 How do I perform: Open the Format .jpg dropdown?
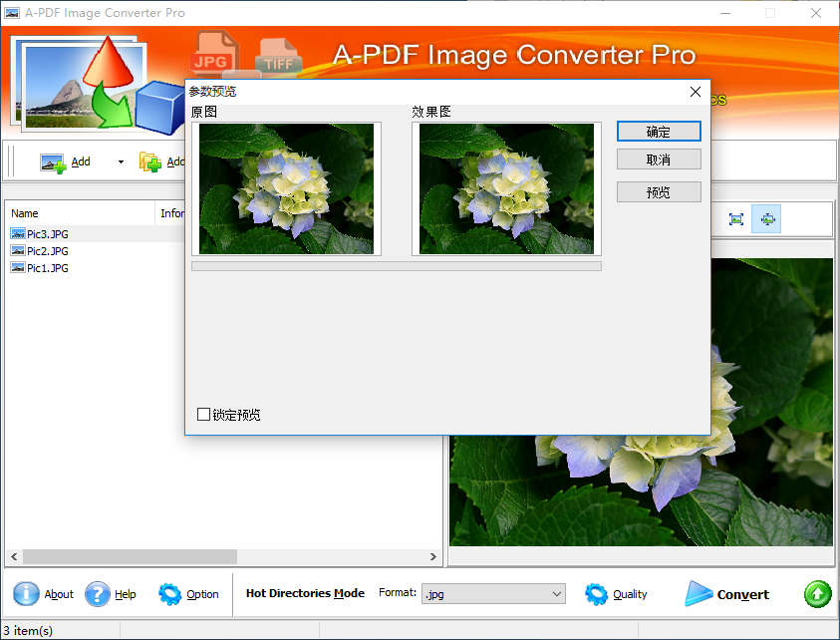(x=493, y=593)
